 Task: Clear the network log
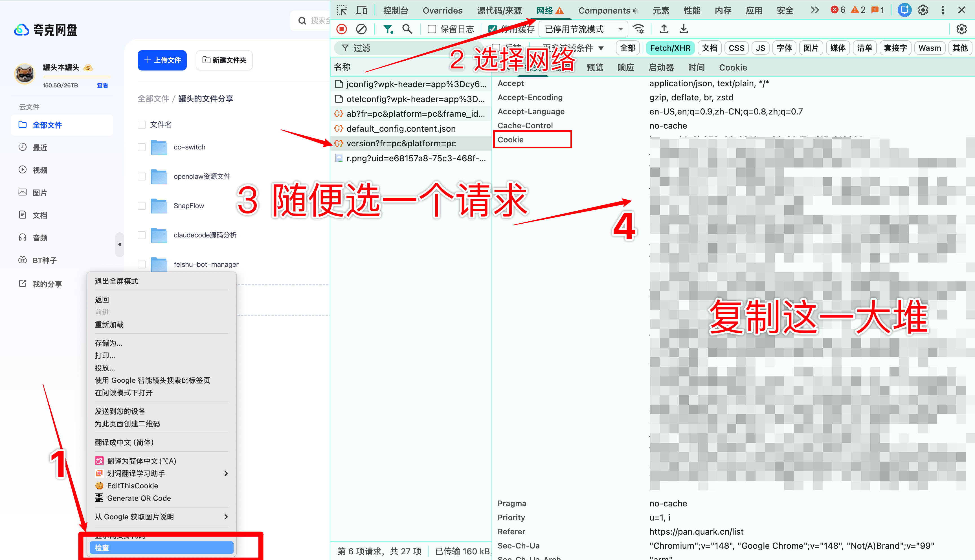click(361, 29)
